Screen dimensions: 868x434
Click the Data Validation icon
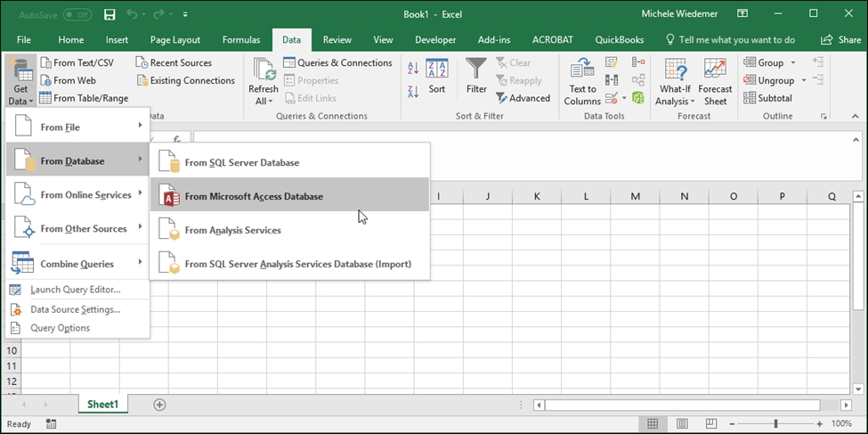click(611, 99)
